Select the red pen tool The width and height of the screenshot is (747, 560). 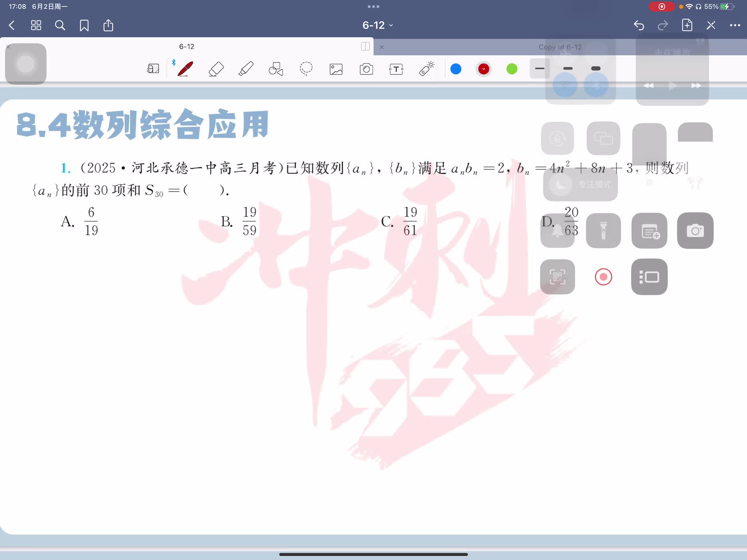185,69
